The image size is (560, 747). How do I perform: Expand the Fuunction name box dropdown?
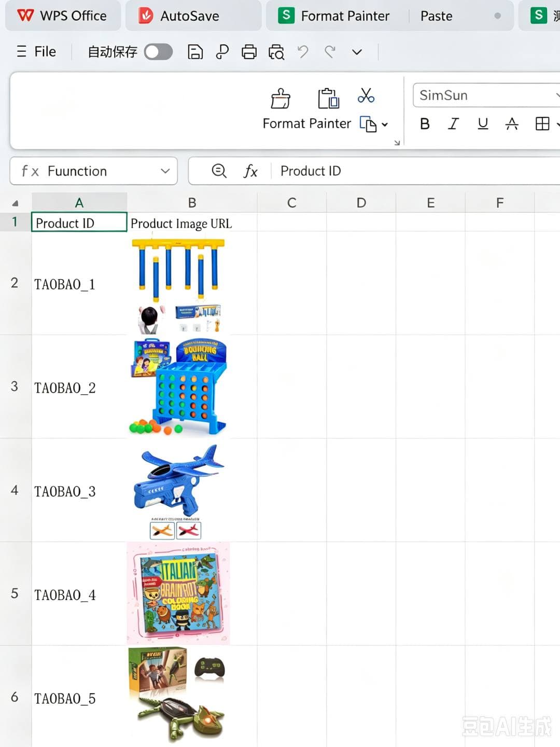[165, 171]
